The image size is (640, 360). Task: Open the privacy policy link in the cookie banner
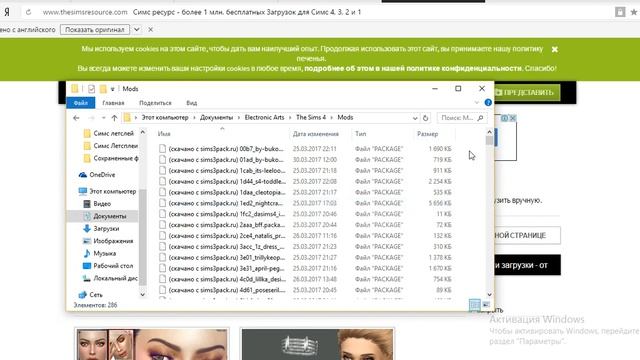point(413,68)
